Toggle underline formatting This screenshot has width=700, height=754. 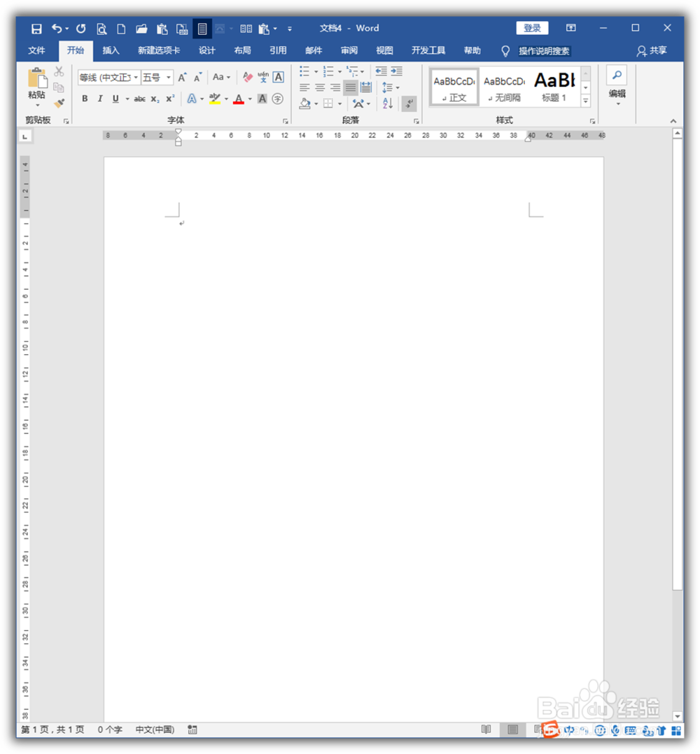click(114, 99)
